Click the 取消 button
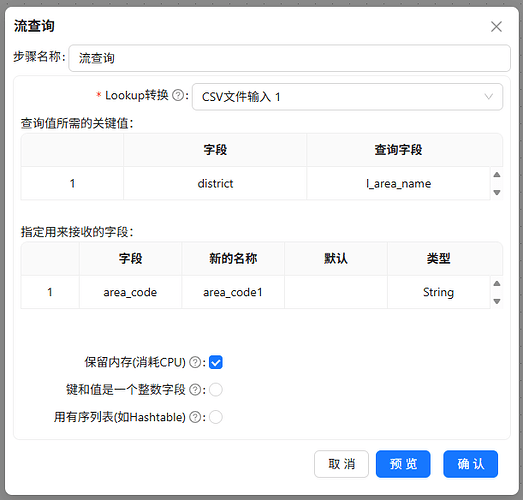The width and height of the screenshot is (523, 500). point(341,464)
